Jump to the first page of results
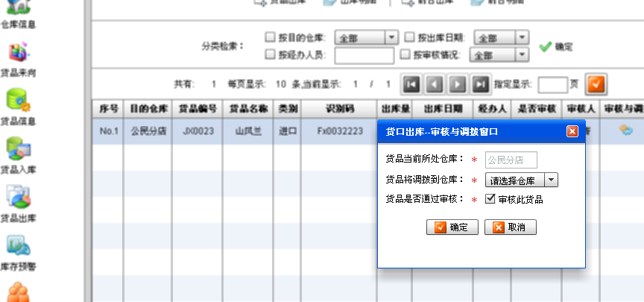The image size is (644, 302). point(411,85)
